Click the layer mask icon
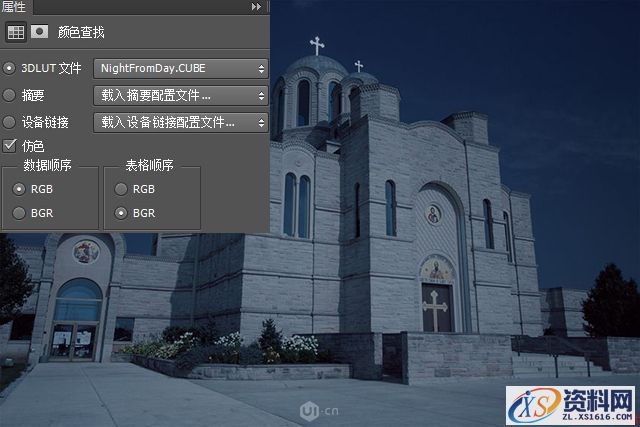The width and height of the screenshot is (640, 427). pyautogui.click(x=40, y=31)
